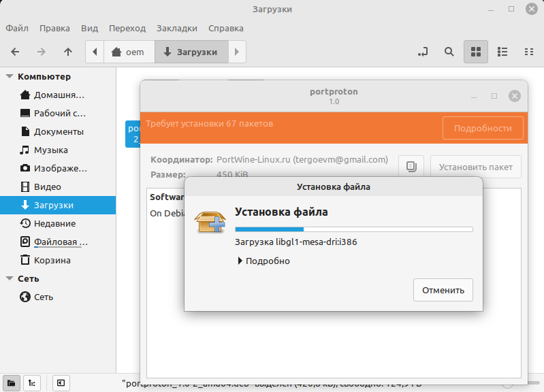Click the path bar right scroll arrow
Image resolution: width=544 pixels, height=392 pixels.
(x=237, y=52)
